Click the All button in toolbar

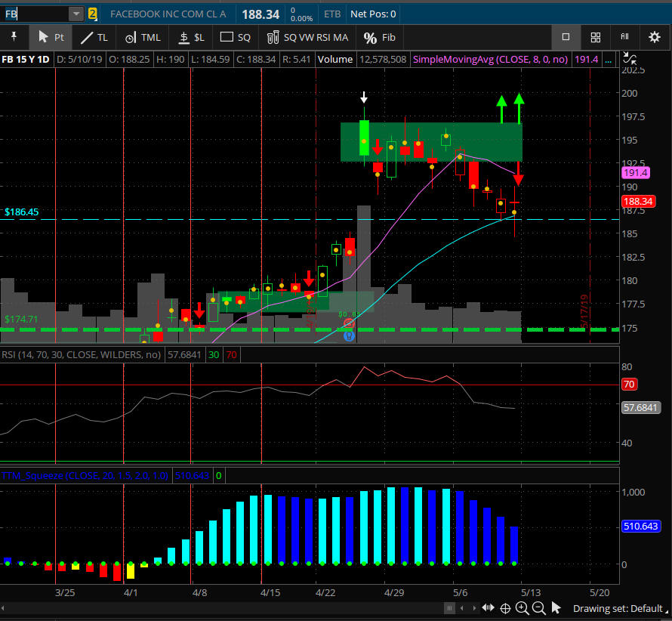[624, 37]
